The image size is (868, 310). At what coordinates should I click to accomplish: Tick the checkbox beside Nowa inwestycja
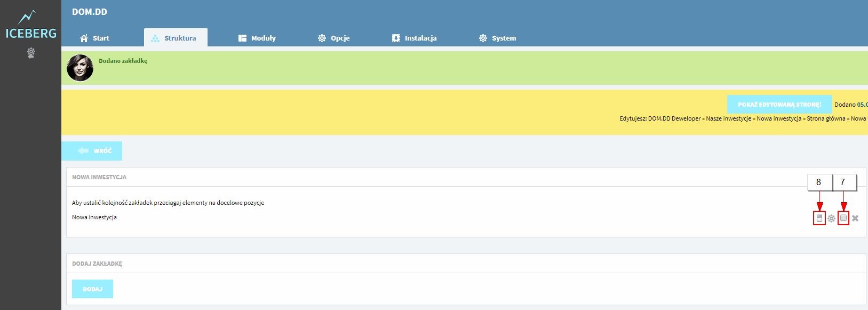click(843, 218)
